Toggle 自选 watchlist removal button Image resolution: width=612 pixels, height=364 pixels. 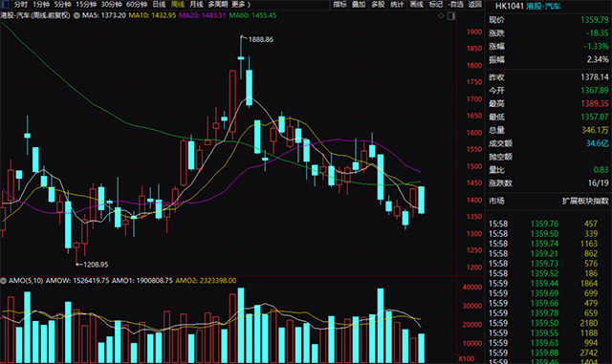click(455, 4)
